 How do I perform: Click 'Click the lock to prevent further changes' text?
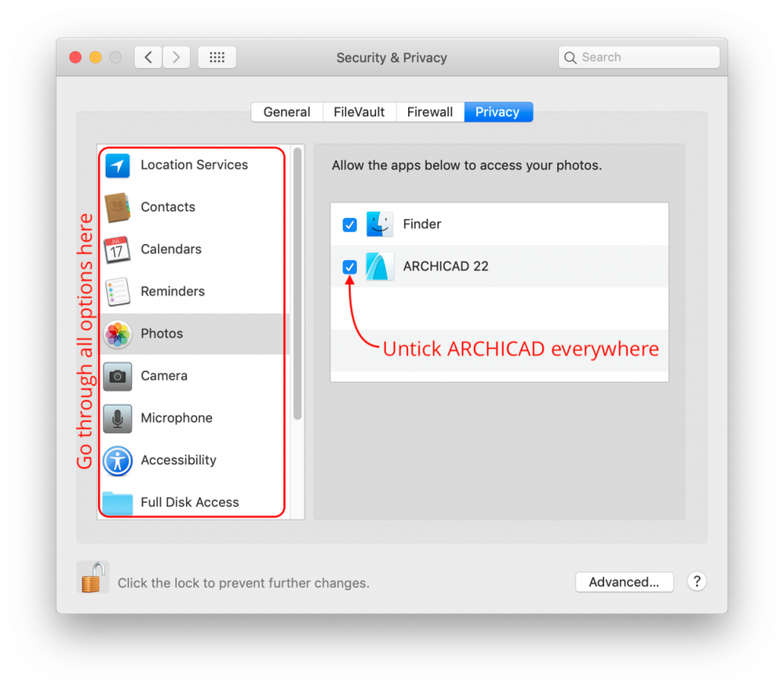pos(243,583)
